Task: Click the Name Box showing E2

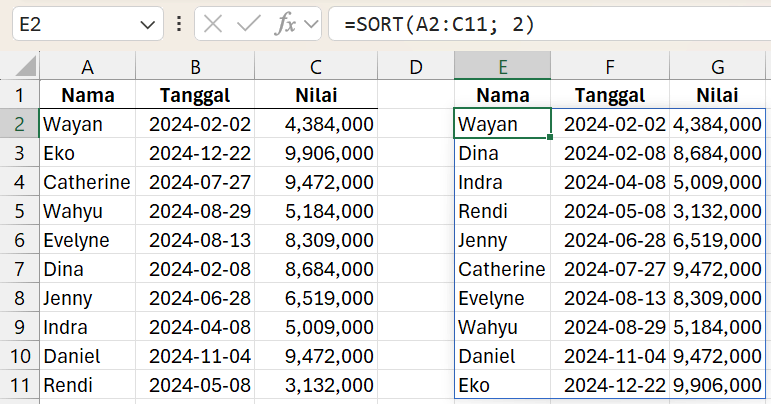Action: [x=88, y=24]
